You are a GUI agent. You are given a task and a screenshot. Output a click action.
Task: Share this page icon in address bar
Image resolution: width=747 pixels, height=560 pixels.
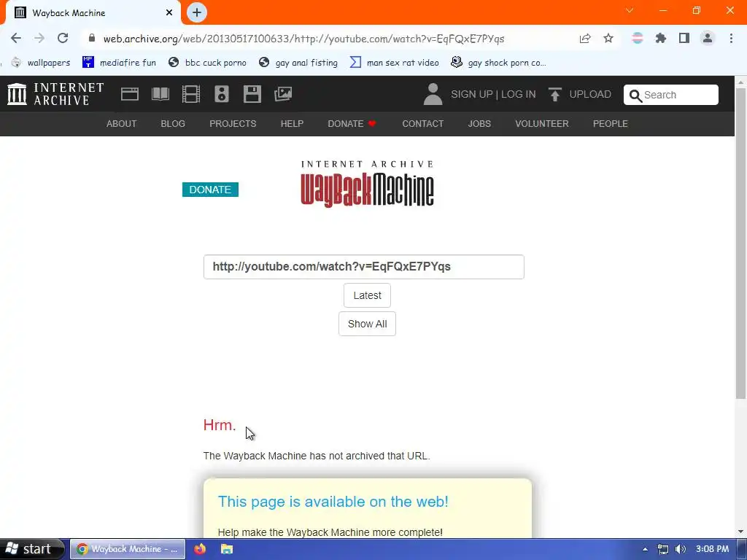(x=585, y=39)
